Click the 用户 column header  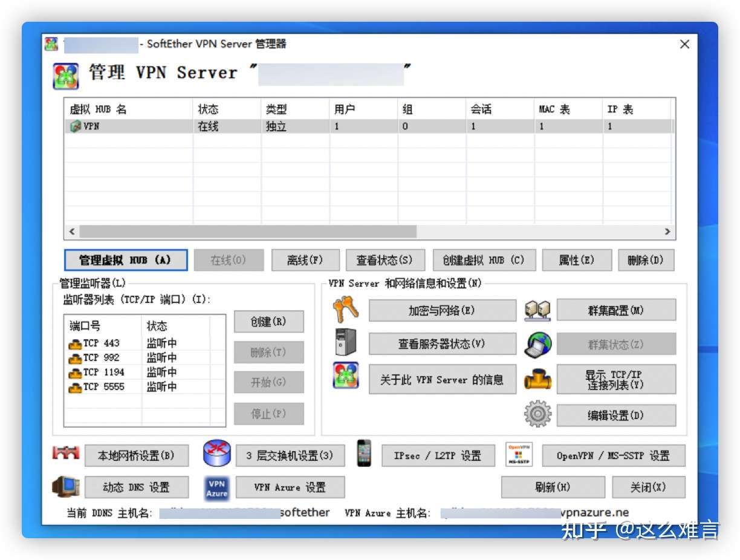click(x=363, y=109)
